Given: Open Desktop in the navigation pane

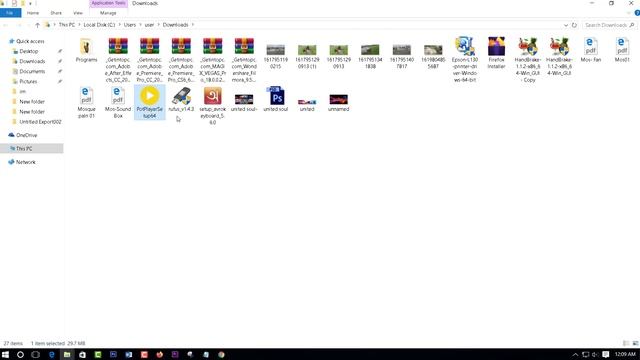Looking at the screenshot, I should pos(29,51).
